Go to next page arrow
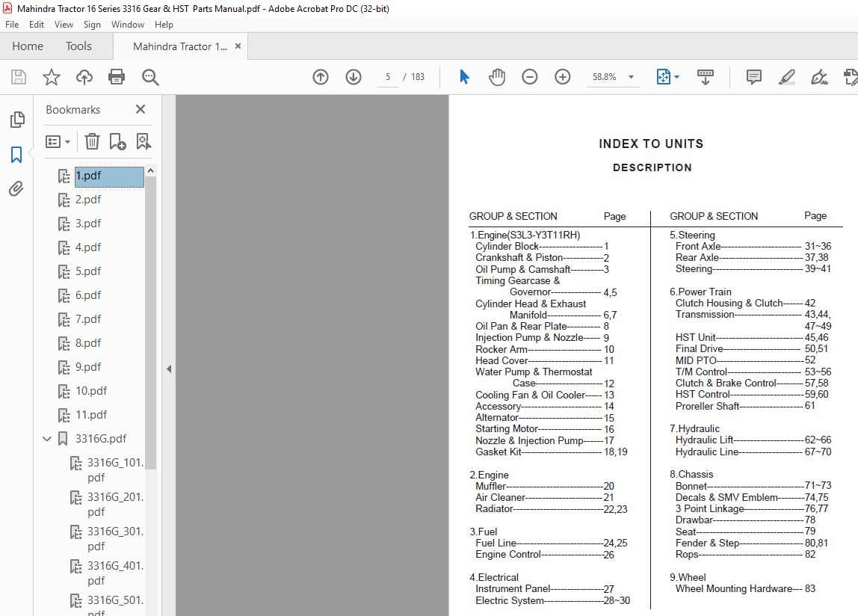 point(354,77)
